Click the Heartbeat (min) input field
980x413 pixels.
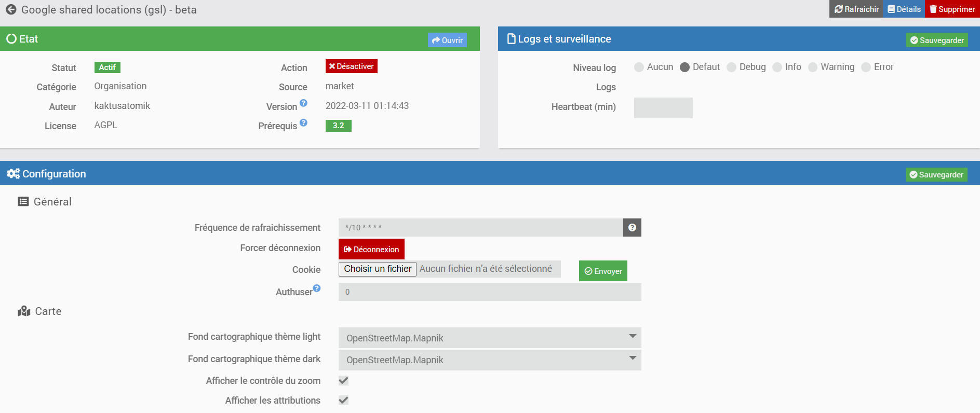pos(663,108)
